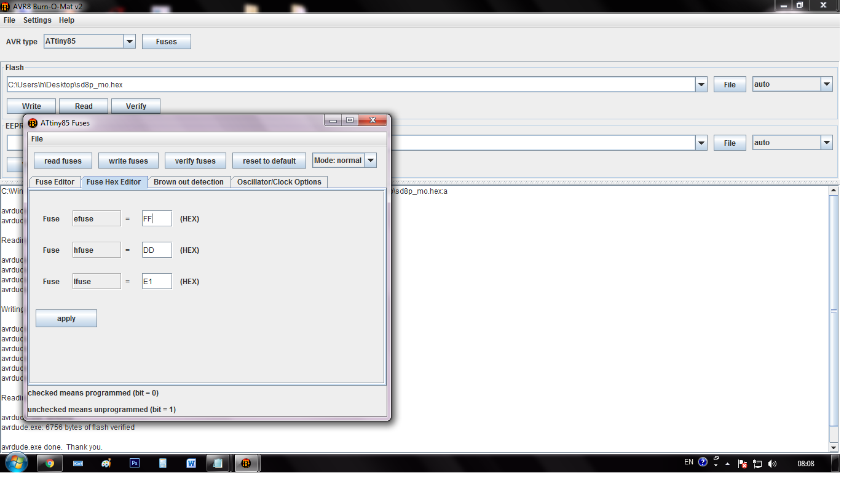Open the EEPROM format auto dropdown
Image resolution: width=868 pixels, height=497 pixels.
coord(827,143)
